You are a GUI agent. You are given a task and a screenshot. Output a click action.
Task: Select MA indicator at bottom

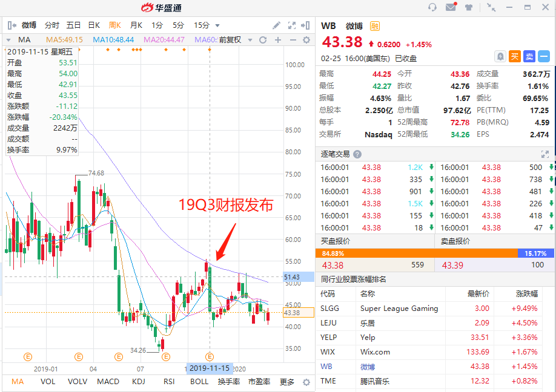pos(18,381)
